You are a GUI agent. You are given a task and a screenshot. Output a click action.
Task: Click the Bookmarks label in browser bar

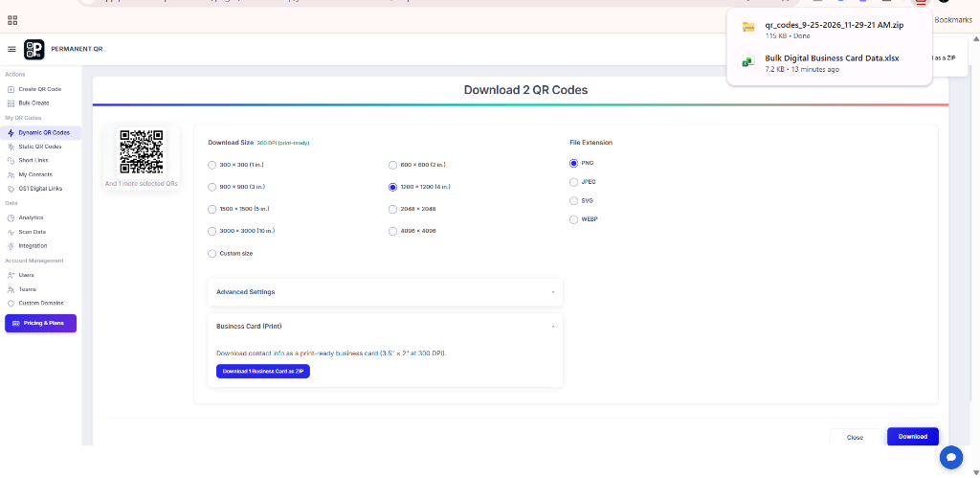pos(953,20)
